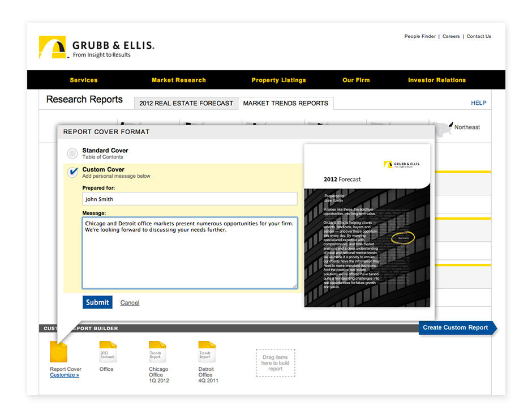Choose the Custom Cover radio option
Image resolution: width=532 pixels, height=419 pixels.
(x=72, y=172)
